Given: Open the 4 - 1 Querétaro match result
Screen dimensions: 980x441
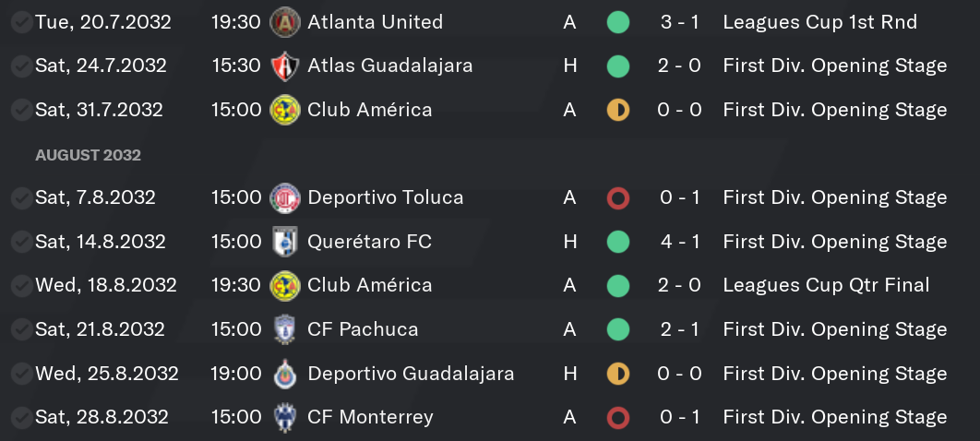Looking at the screenshot, I should coord(679,242).
